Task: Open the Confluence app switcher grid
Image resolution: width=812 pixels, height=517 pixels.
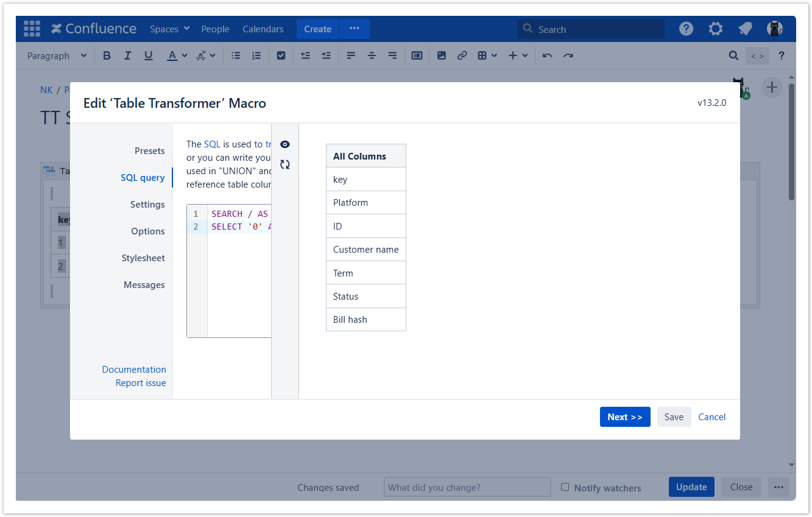Action: coord(32,29)
